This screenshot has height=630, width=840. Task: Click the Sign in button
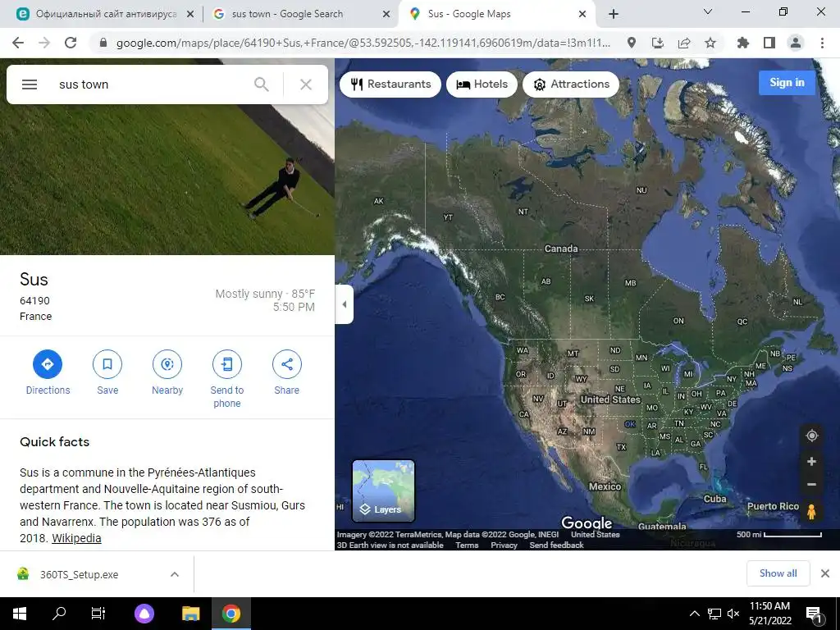(787, 83)
